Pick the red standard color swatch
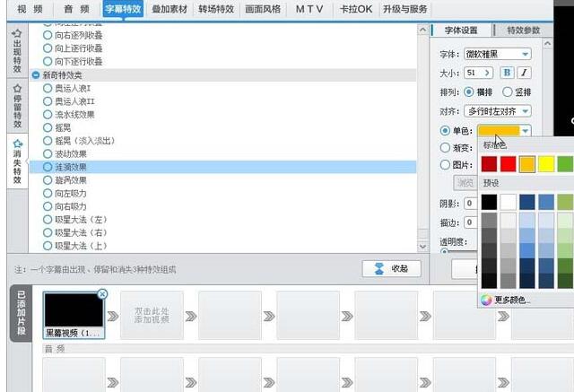 509,163
